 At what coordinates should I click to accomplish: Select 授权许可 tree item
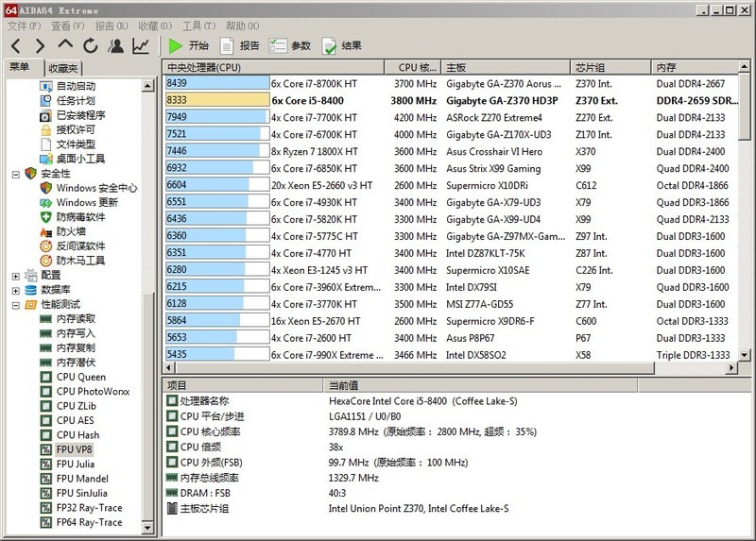pos(76,129)
